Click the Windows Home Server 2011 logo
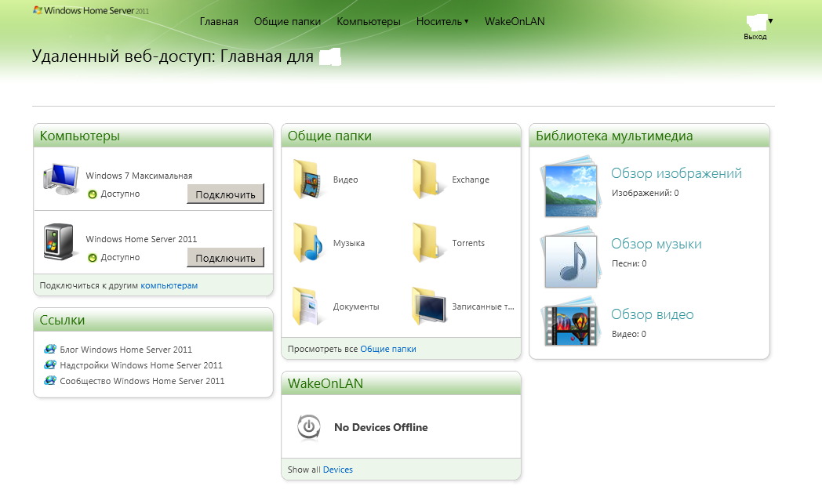This screenshot has height=504, width=822. click(x=91, y=10)
